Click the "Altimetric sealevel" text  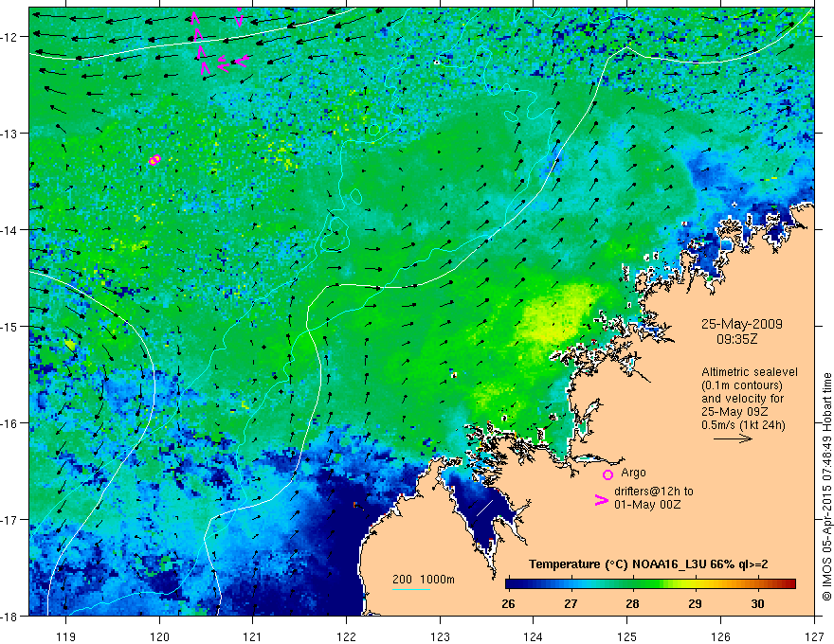click(750, 372)
